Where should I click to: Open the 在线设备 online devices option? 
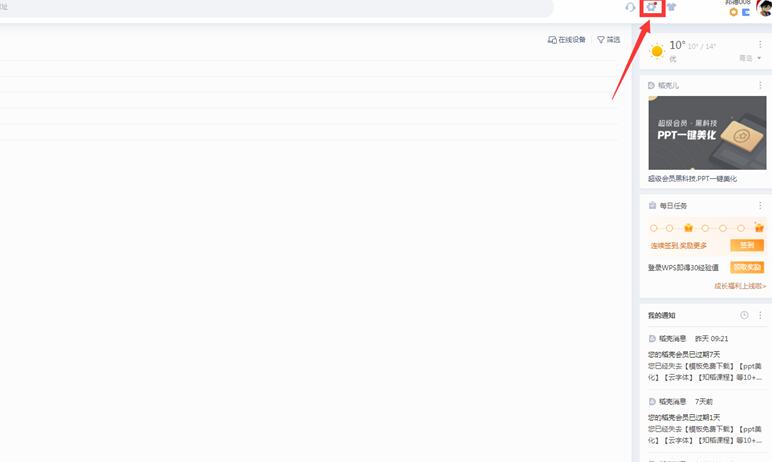click(567, 39)
